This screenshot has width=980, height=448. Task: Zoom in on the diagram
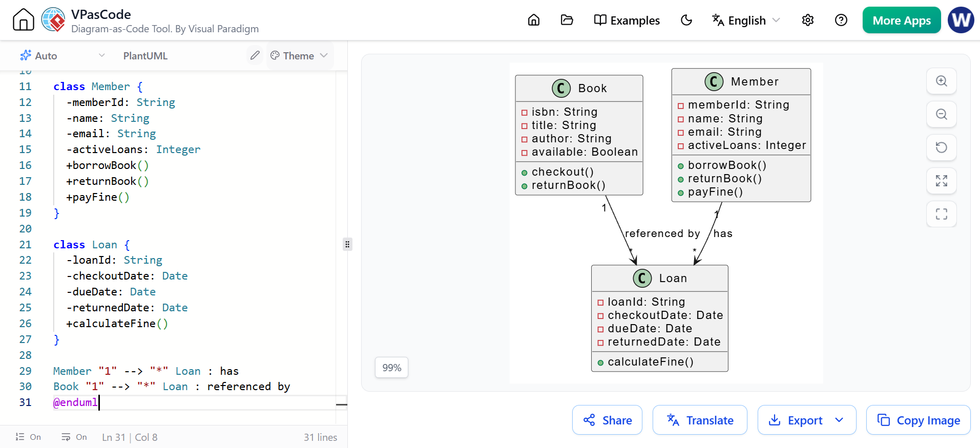point(942,81)
